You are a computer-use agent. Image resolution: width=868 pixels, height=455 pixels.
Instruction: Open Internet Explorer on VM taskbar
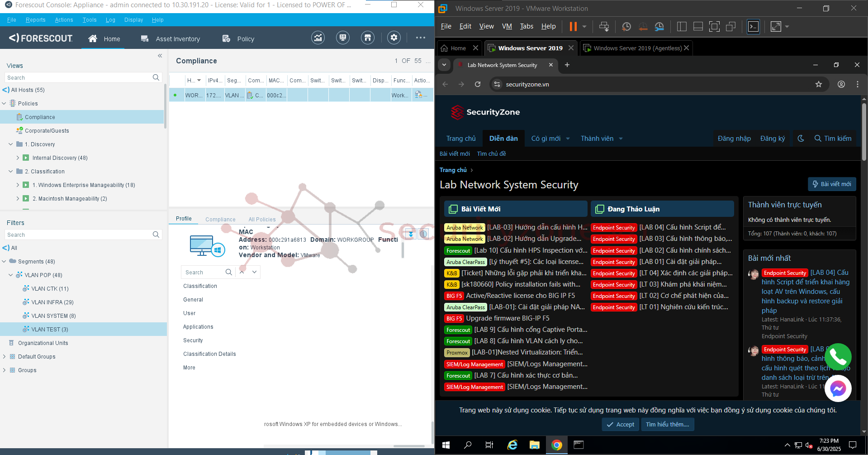[x=512, y=445]
